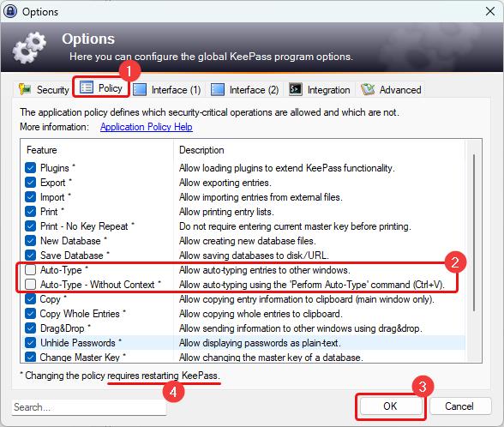
Task: Uncheck the Plugins policy checkbox
Action: pyautogui.click(x=31, y=168)
